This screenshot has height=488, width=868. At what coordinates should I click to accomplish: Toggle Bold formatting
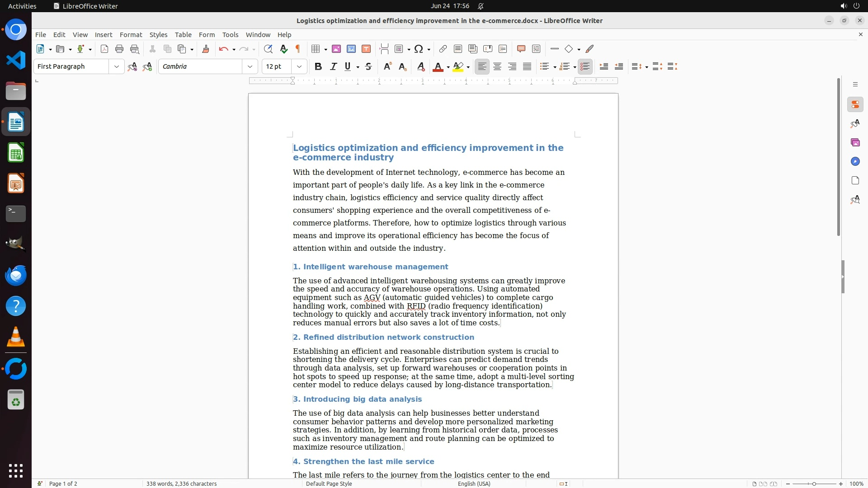pos(318,67)
